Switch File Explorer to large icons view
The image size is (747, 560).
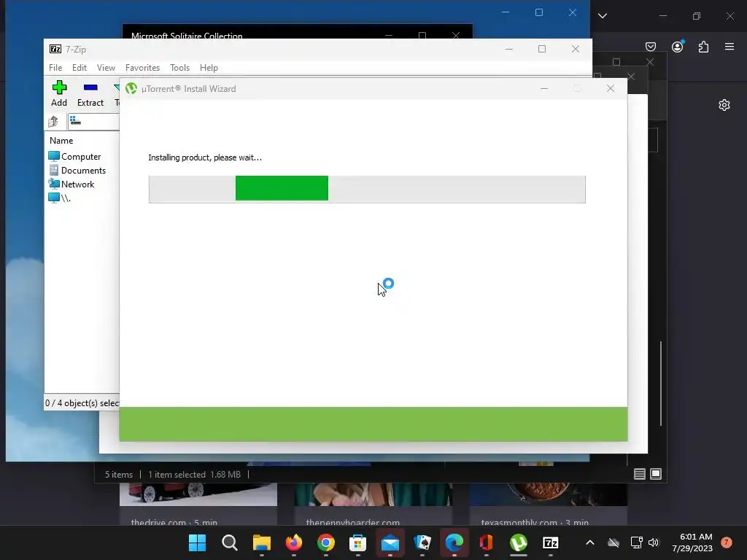(x=656, y=474)
